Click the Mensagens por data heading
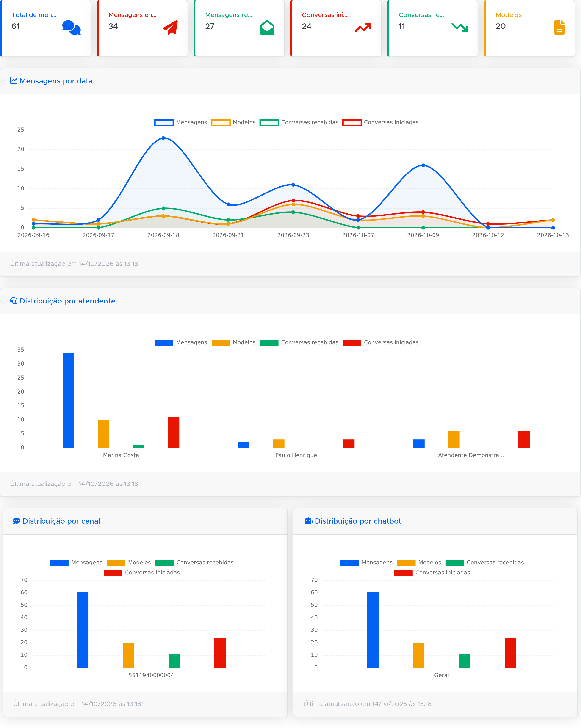 56,81
